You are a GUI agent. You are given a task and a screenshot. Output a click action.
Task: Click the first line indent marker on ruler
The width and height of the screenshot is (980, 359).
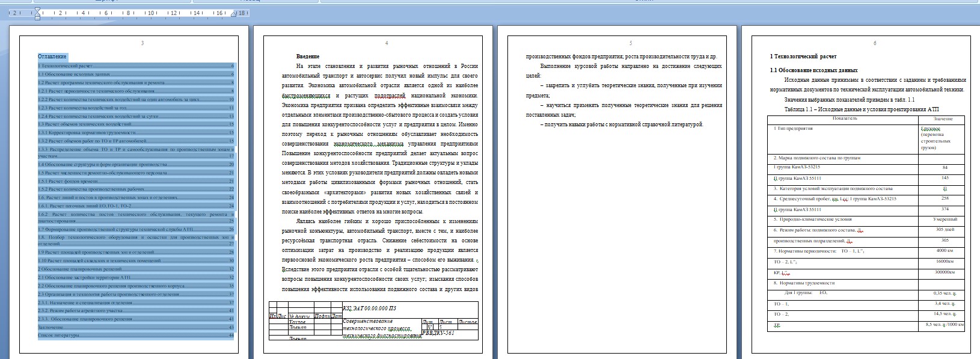coord(37,10)
